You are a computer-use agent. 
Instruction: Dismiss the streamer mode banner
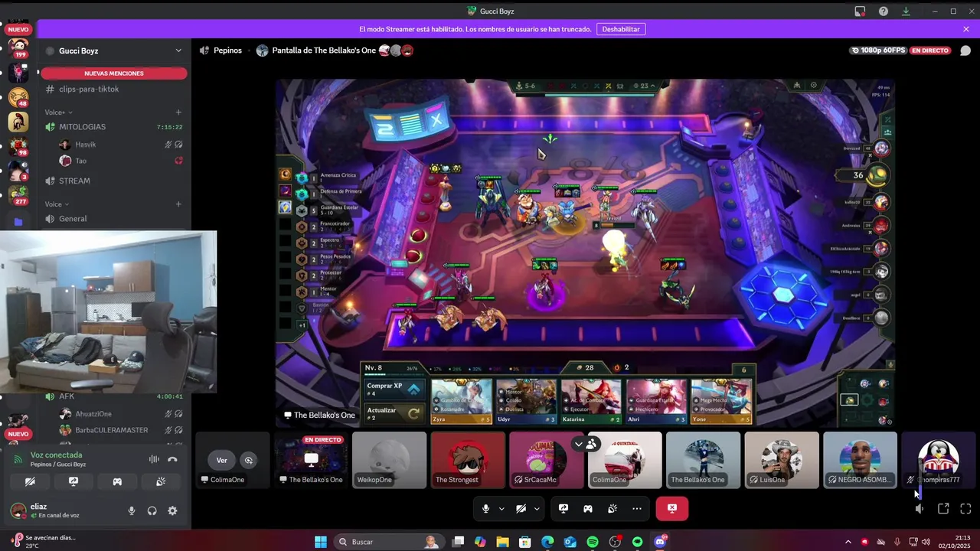966,29
